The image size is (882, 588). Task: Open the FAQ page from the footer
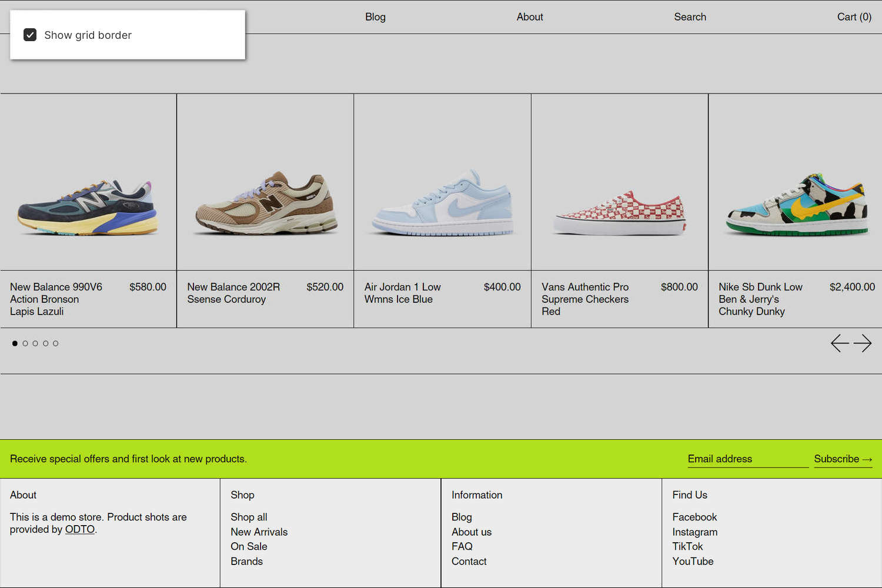pyautogui.click(x=462, y=546)
